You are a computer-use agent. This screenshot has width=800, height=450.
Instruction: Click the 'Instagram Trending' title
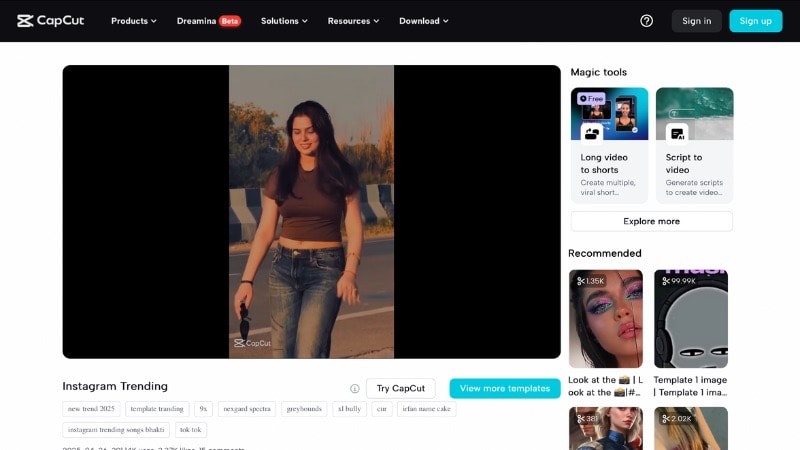tap(115, 386)
